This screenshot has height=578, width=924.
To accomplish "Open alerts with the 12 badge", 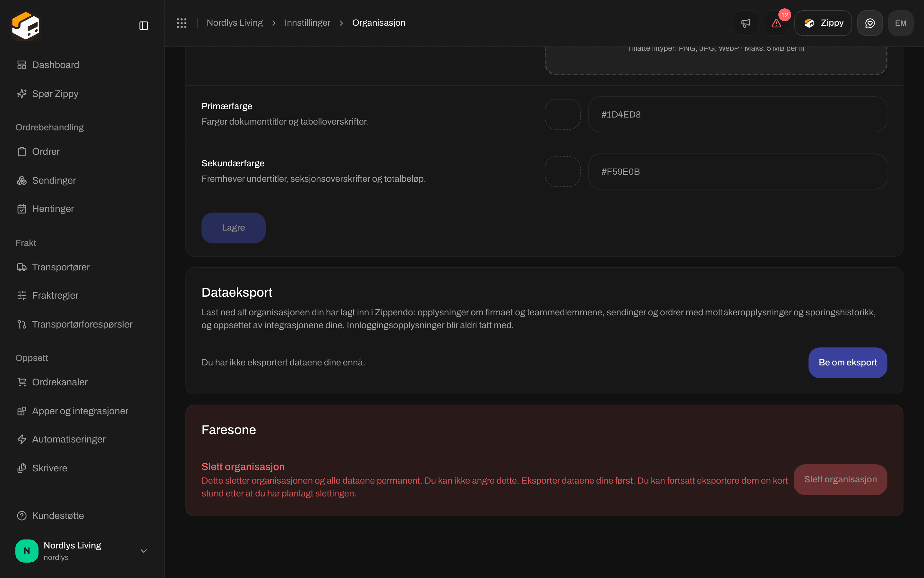I will pyautogui.click(x=776, y=23).
